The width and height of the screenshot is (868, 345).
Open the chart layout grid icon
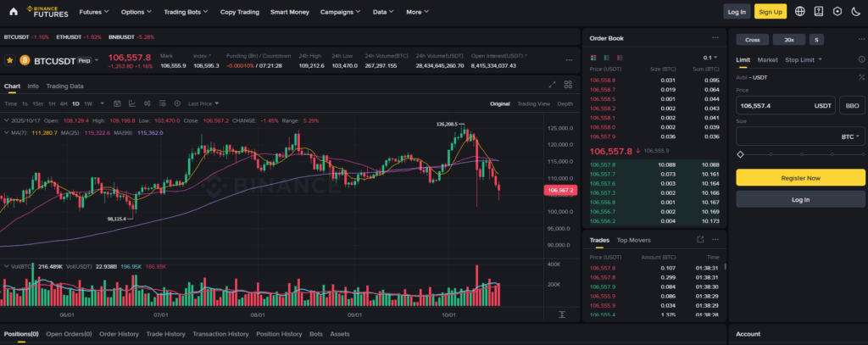(570, 85)
